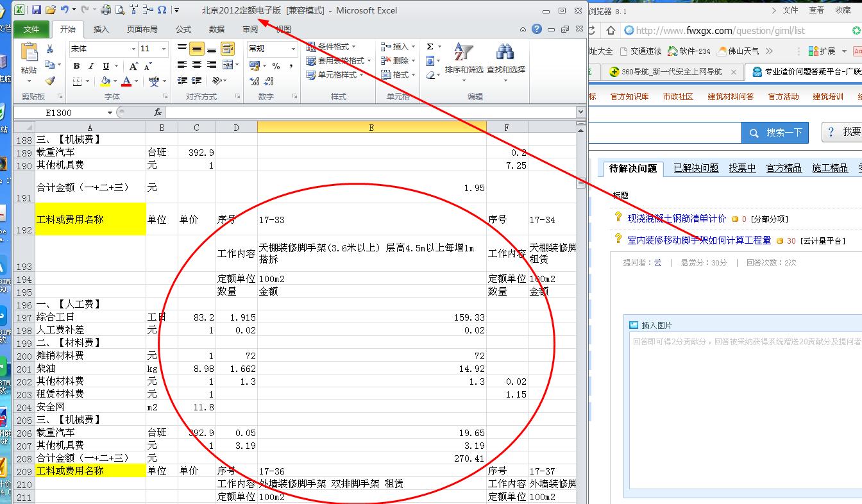
Task: Click the 搜索一下 search button in browser
Action: click(x=775, y=133)
